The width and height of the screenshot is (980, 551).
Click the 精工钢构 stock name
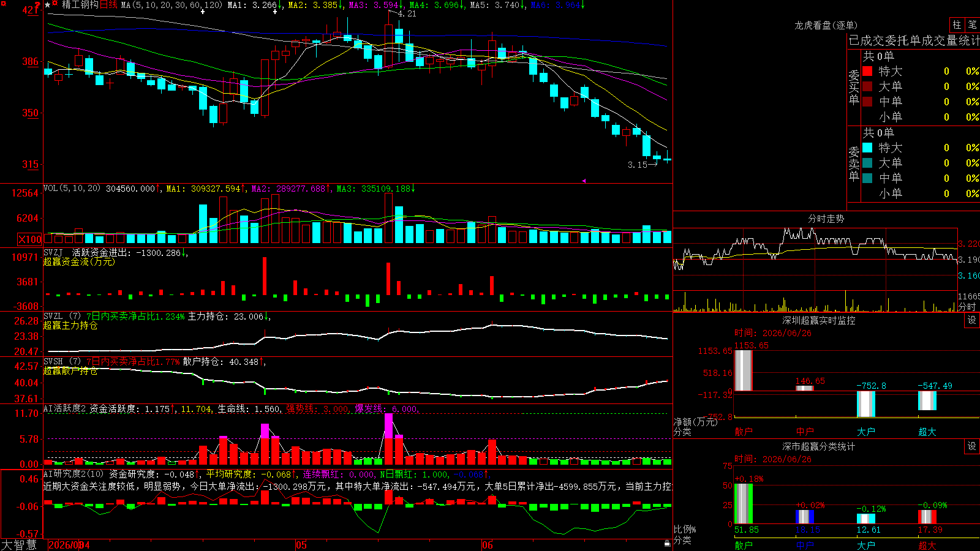click(x=80, y=5)
